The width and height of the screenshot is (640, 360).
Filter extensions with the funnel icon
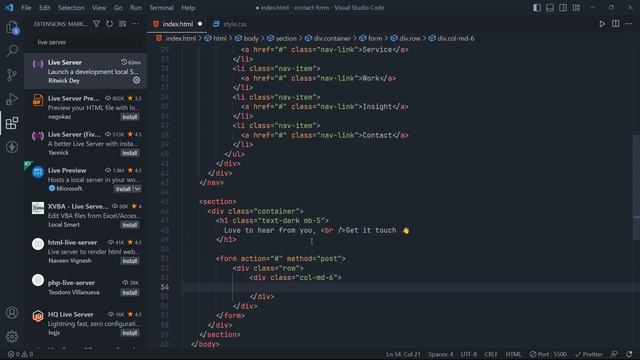point(96,24)
